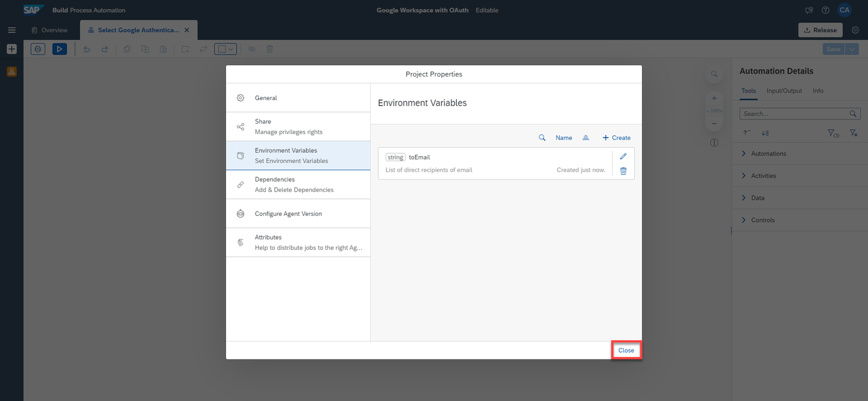
Task: Clear filters with the filter-x icon
Action: (854, 133)
